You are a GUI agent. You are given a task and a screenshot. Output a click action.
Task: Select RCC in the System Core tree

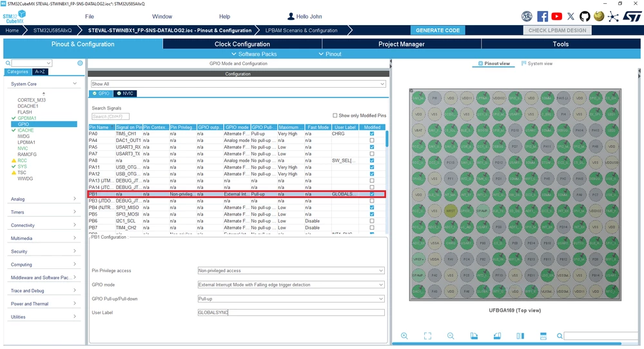[22, 161]
